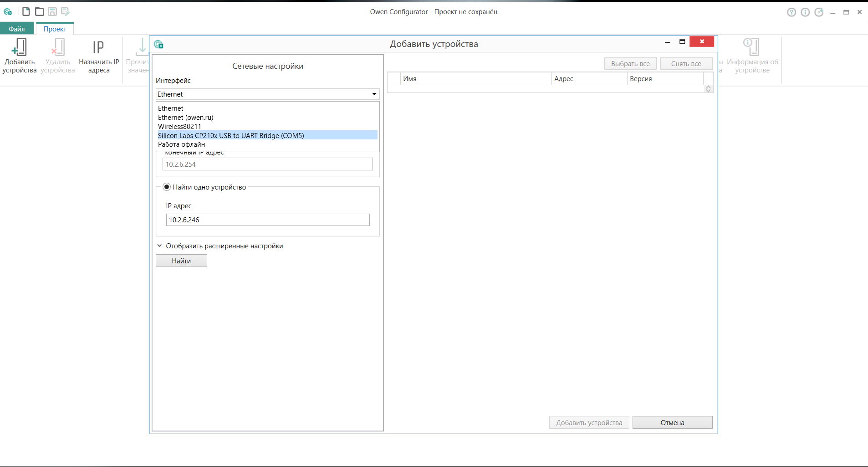868x467 pixels.
Task: Create a new project via page icon
Action: [x=26, y=11]
